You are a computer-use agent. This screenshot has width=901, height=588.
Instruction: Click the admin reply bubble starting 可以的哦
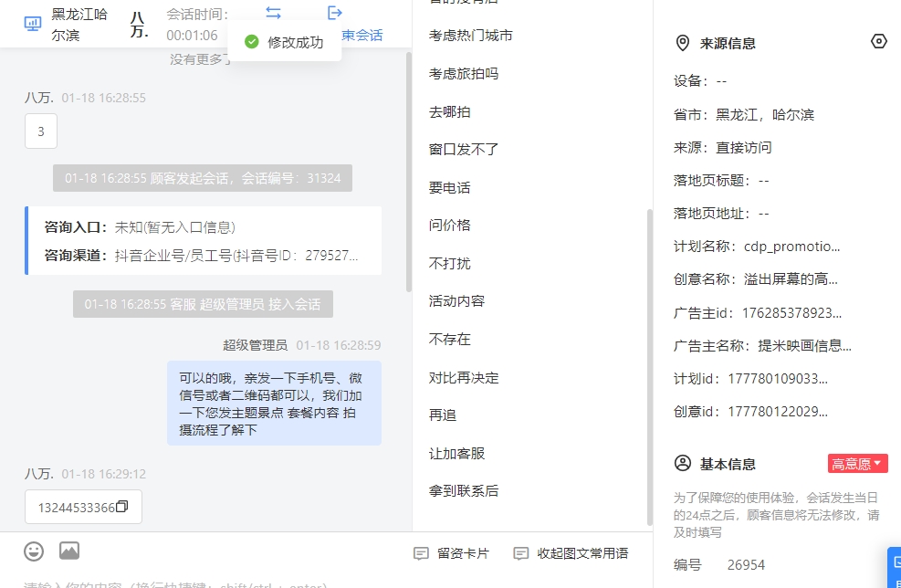pyautogui.click(x=274, y=403)
